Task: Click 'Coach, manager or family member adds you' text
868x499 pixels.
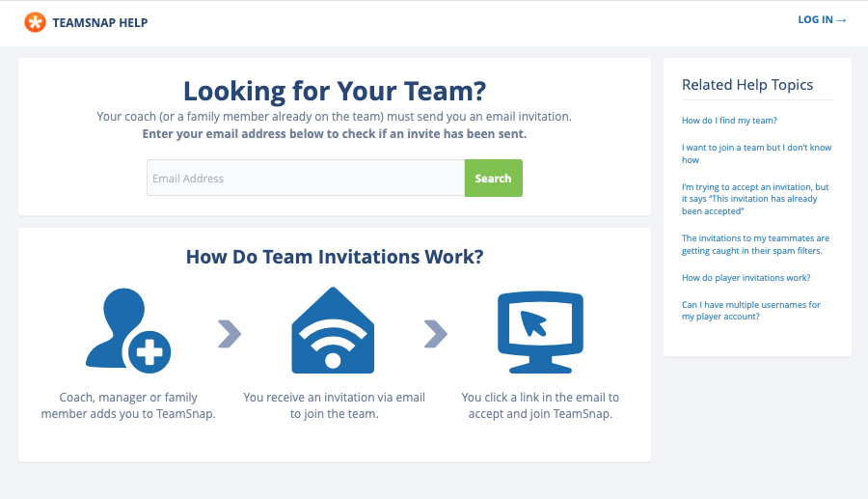Action: [x=128, y=405]
